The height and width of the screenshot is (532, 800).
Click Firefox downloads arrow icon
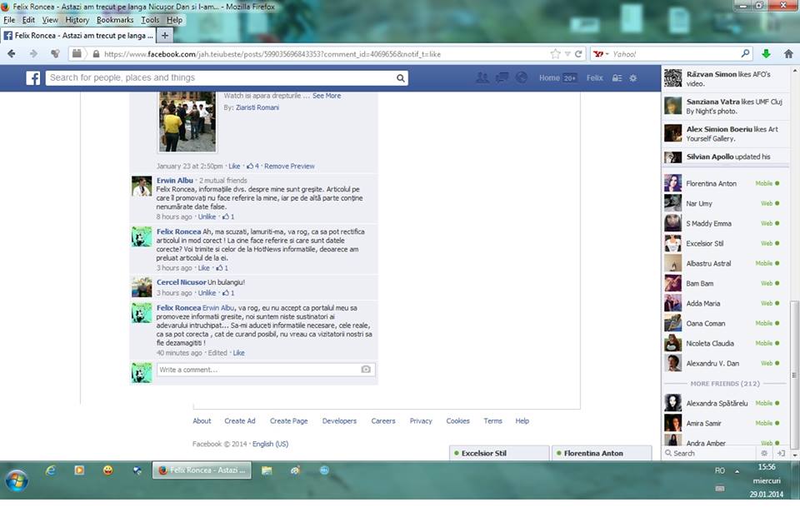tap(766, 54)
